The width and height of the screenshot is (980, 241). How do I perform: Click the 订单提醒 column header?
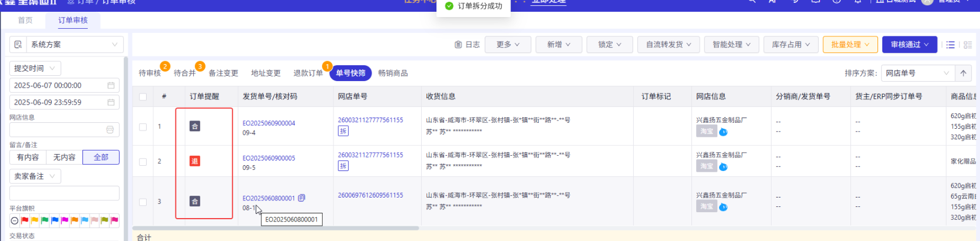204,96
